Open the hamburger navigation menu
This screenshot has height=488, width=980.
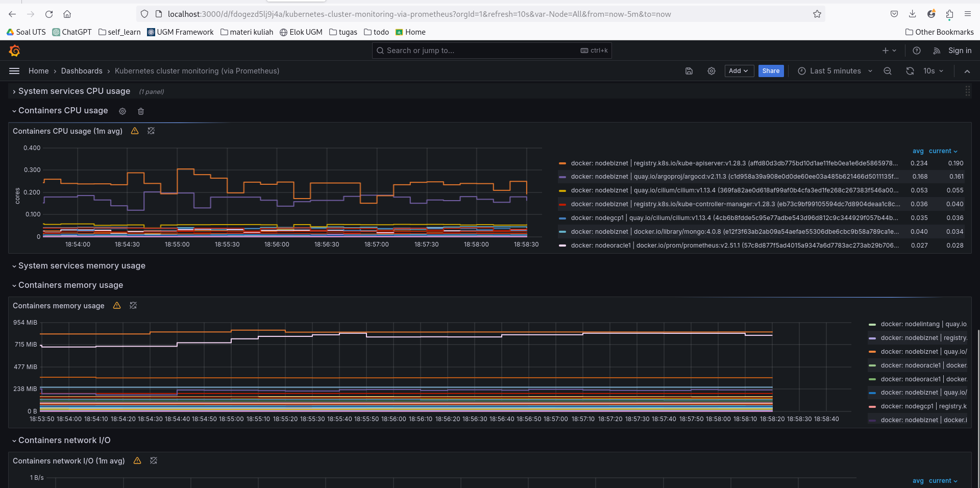click(14, 71)
